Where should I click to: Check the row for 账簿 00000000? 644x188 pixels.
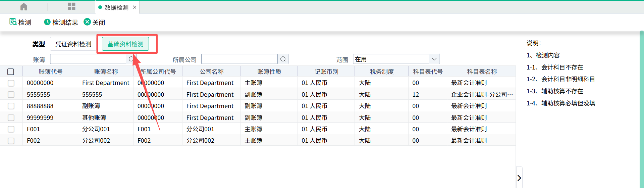pos(11,83)
